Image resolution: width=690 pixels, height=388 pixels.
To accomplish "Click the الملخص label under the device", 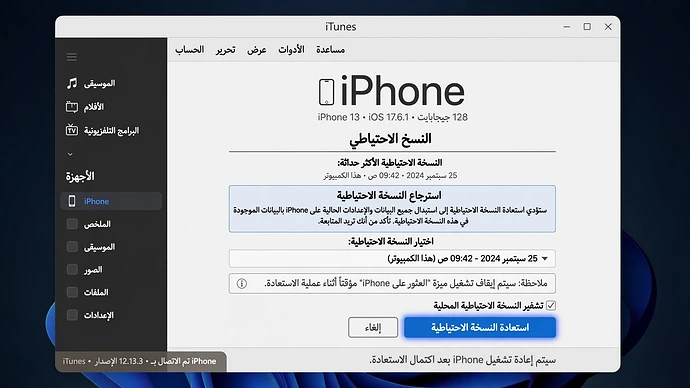I will (97, 224).
